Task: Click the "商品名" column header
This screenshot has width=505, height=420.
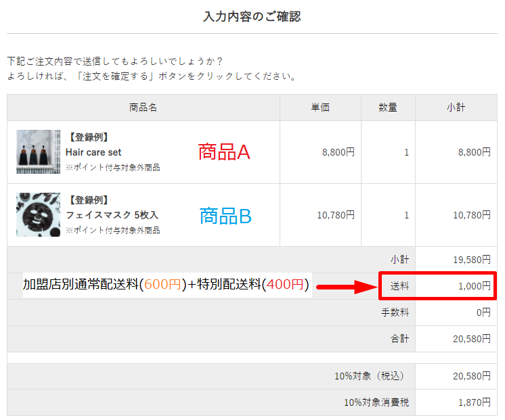Action: (143, 108)
